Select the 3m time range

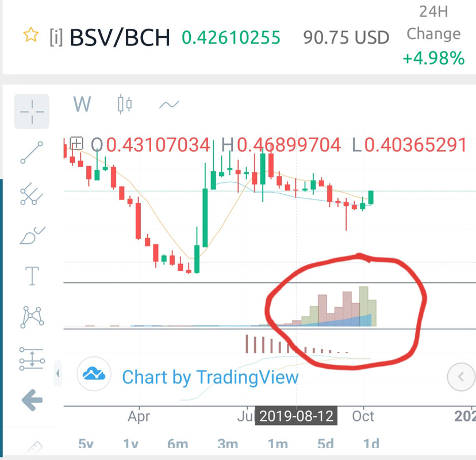pyautogui.click(x=228, y=444)
